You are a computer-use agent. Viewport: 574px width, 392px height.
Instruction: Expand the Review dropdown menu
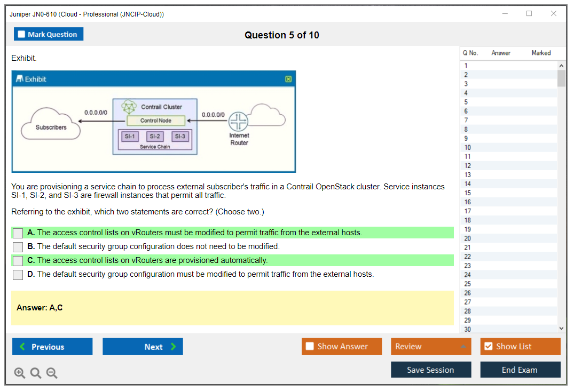click(463, 347)
